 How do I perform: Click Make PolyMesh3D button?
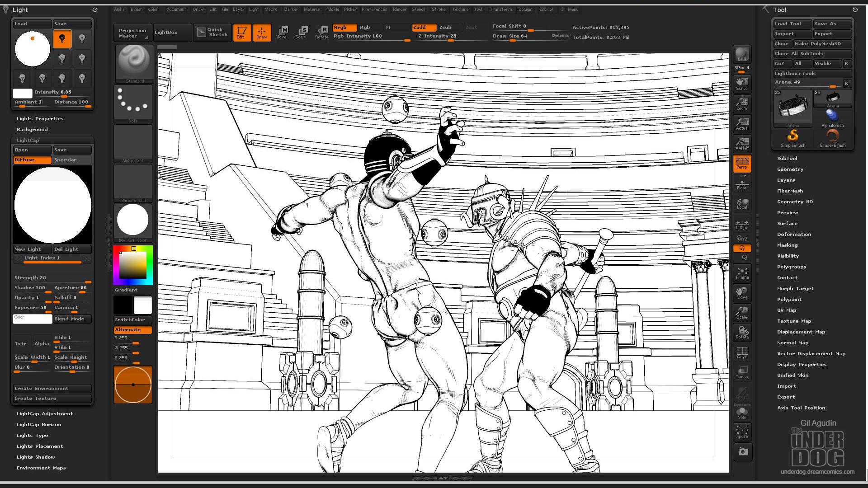tap(822, 44)
